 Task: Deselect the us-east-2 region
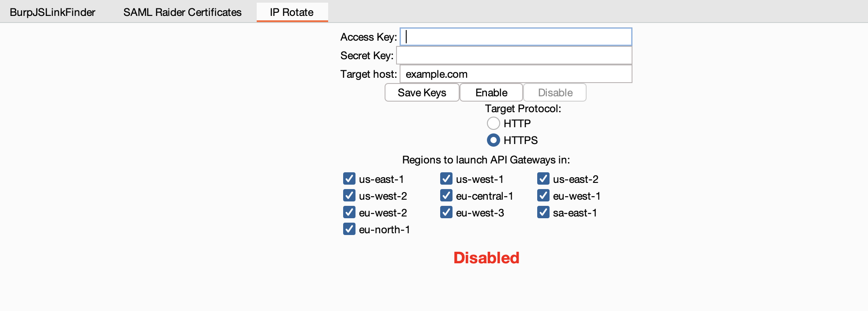(x=543, y=179)
